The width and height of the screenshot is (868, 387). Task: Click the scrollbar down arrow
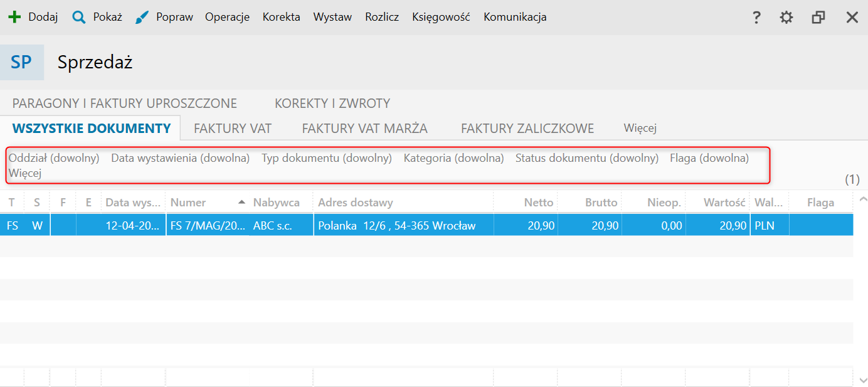[862, 379]
